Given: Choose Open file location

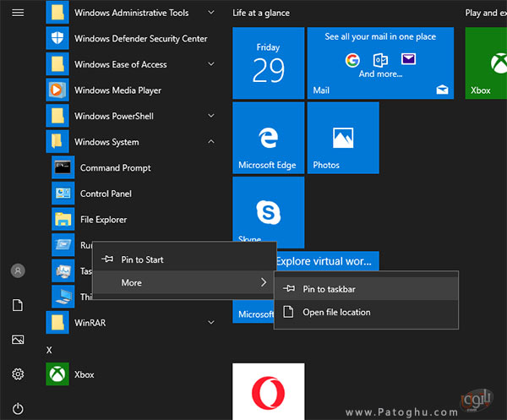Looking at the screenshot, I should (366, 312).
